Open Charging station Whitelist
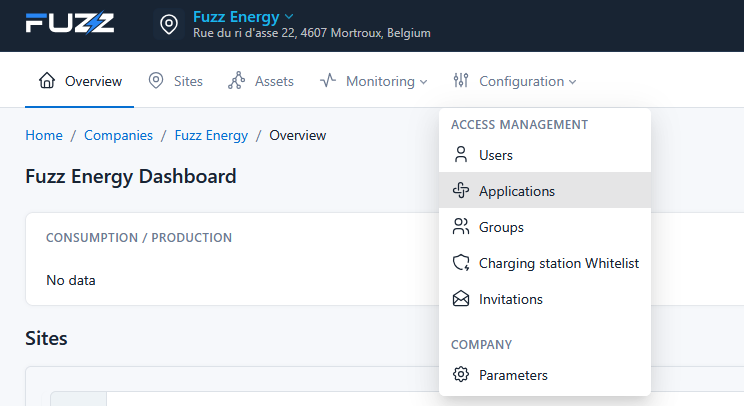Screen dimensions: 744x406 545,263
